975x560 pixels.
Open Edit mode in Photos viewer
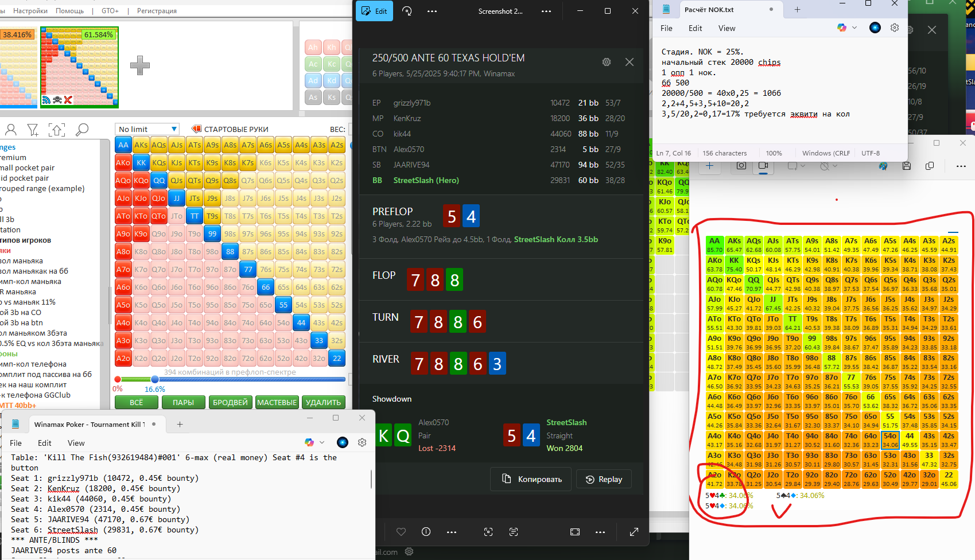(x=374, y=11)
